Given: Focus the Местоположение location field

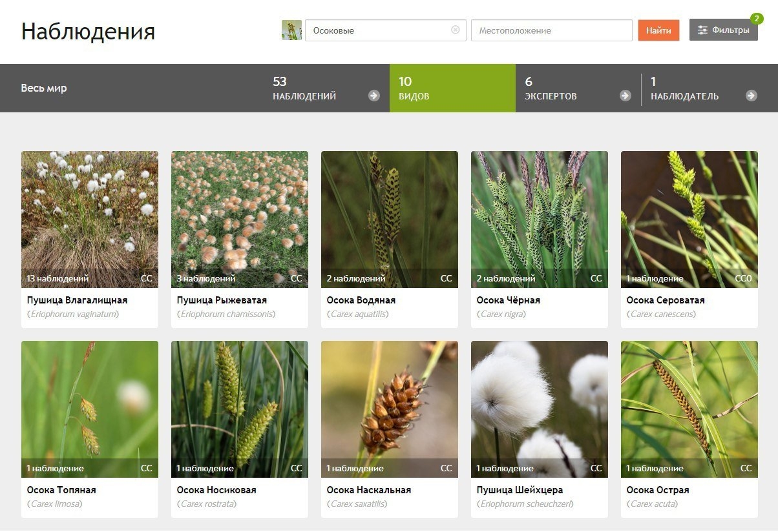Looking at the screenshot, I should [x=551, y=30].
